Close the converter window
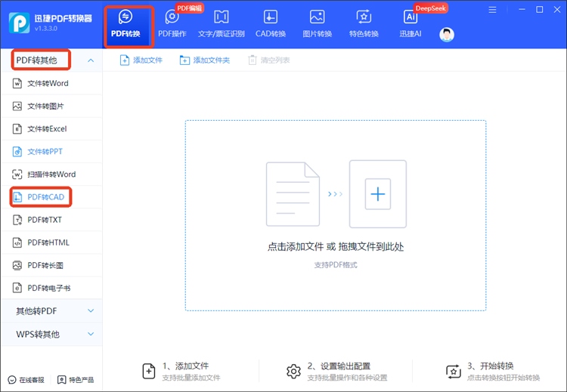This screenshot has width=567, height=392. tap(557, 10)
